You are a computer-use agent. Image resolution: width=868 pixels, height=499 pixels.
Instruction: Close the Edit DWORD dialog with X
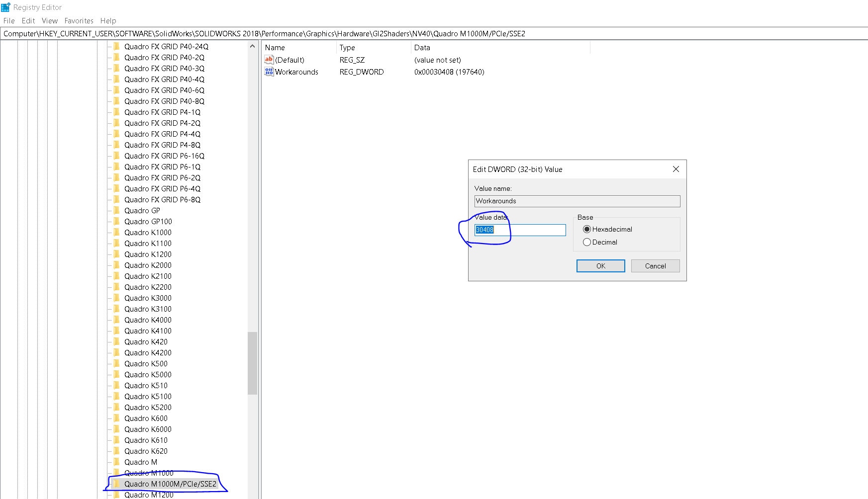pyautogui.click(x=675, y=169)
